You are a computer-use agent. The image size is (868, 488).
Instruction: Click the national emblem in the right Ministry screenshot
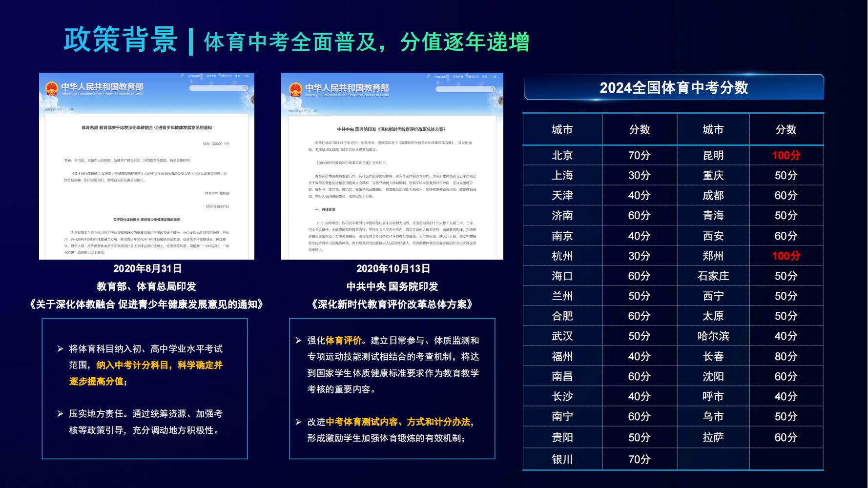[295, 90]
